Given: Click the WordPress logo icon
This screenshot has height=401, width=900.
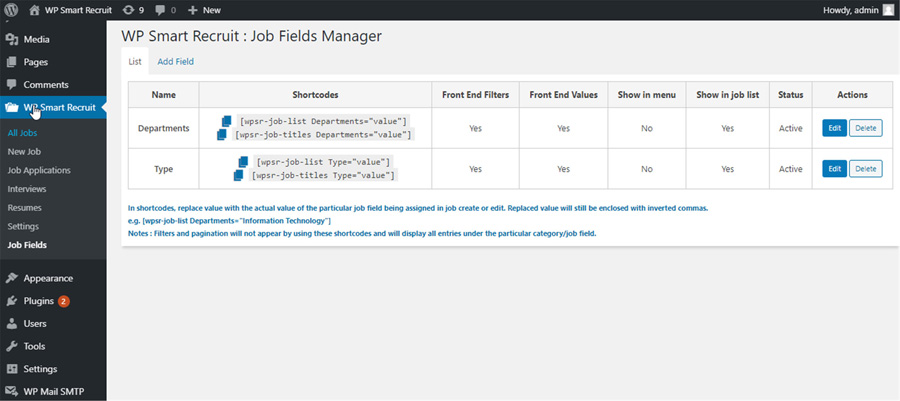Looking at the screenshot, I should [12, 9].
